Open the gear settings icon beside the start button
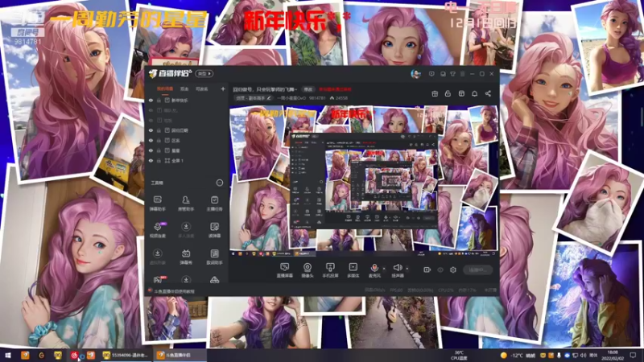This screenshot has height=362, width=644. [453, 269]
